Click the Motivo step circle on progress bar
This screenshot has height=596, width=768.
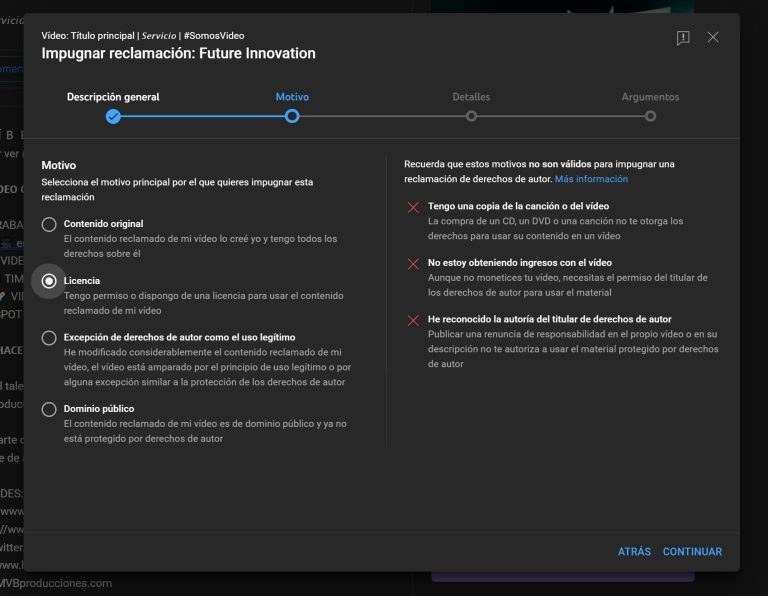click(x=292, y=117)
